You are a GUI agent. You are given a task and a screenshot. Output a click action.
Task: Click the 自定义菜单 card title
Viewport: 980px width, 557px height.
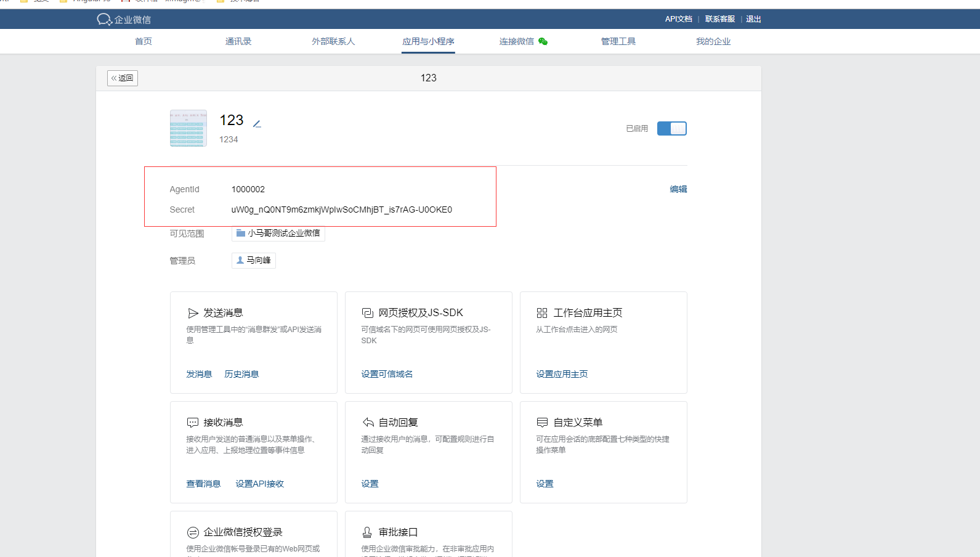click(578, 423)
